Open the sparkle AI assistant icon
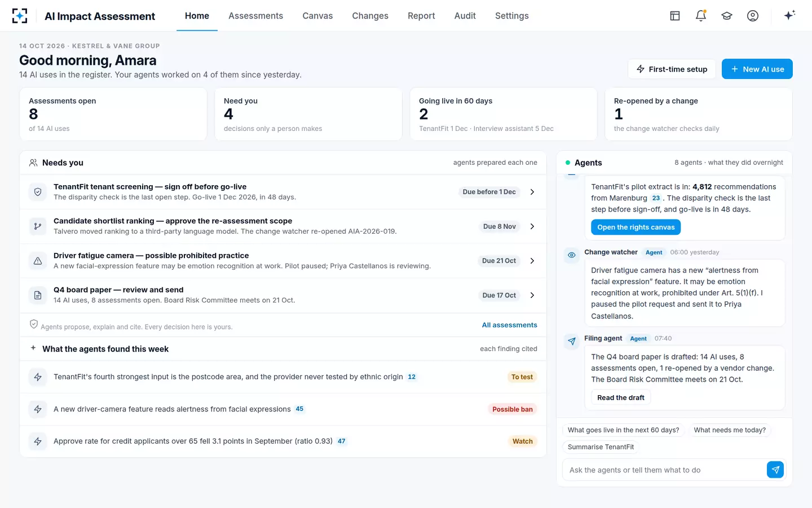The image size is (812, 508). click(x=789, y=15)
